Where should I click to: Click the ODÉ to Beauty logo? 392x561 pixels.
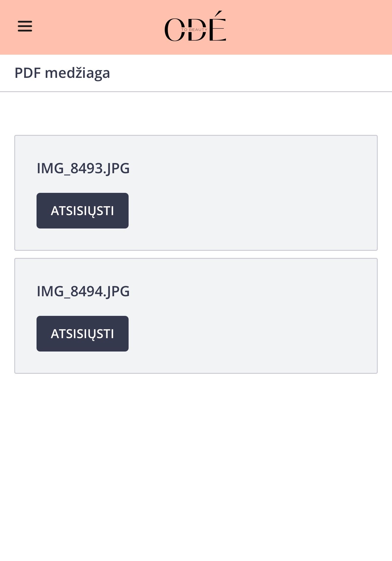195,27
